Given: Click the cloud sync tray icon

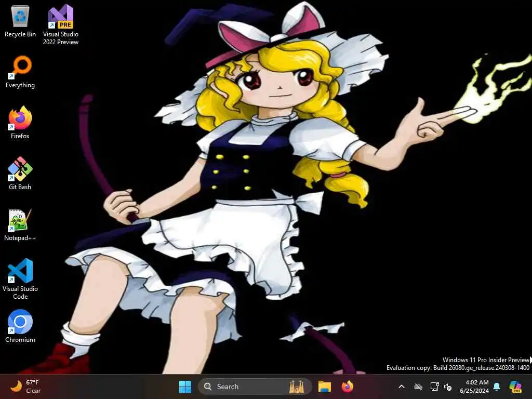Looking at the screenshot, I should pos(418,387).
